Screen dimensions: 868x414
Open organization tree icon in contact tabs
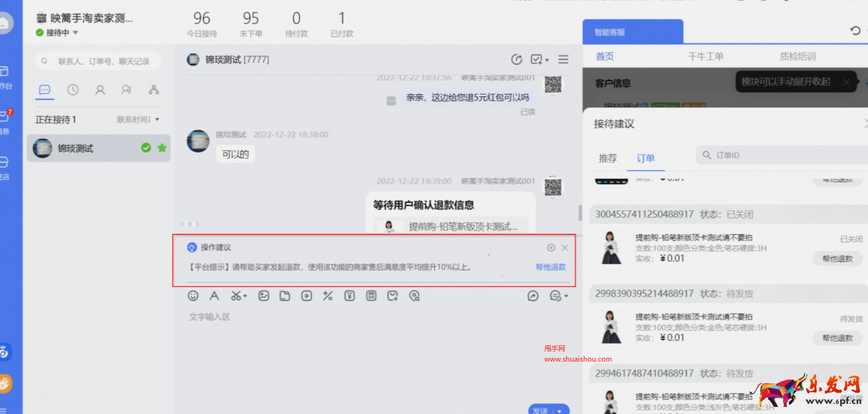tap(153, 90)
